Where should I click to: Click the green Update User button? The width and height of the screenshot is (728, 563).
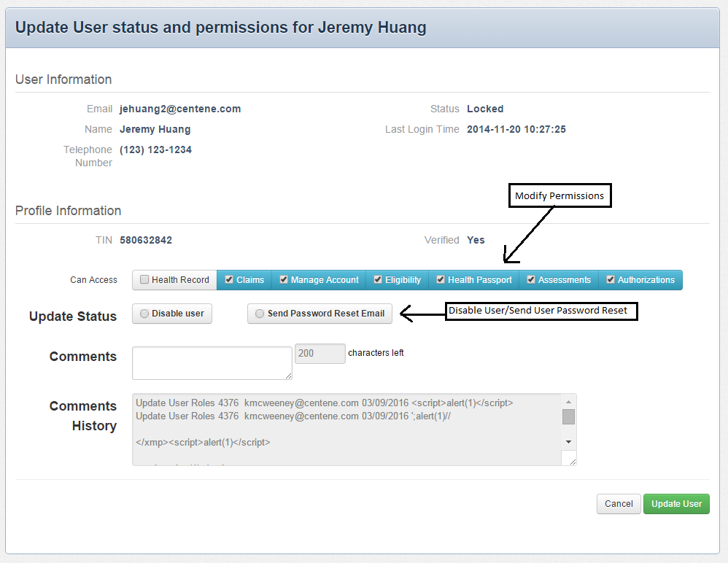click(x=676, y=504)
